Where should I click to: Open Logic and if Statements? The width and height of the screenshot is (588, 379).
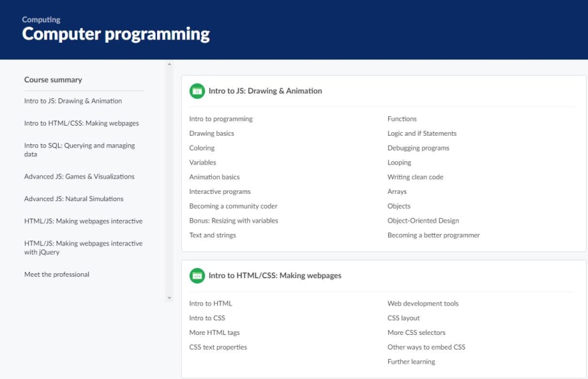(422, 133)
